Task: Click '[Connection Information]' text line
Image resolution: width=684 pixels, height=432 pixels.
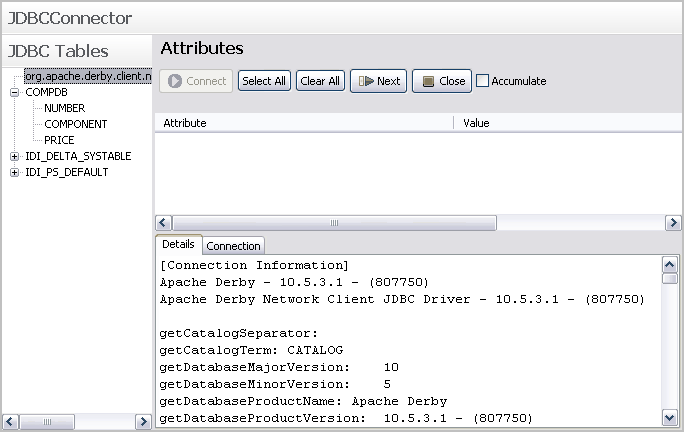Action: pyautogui.click(x=254, y=265)
